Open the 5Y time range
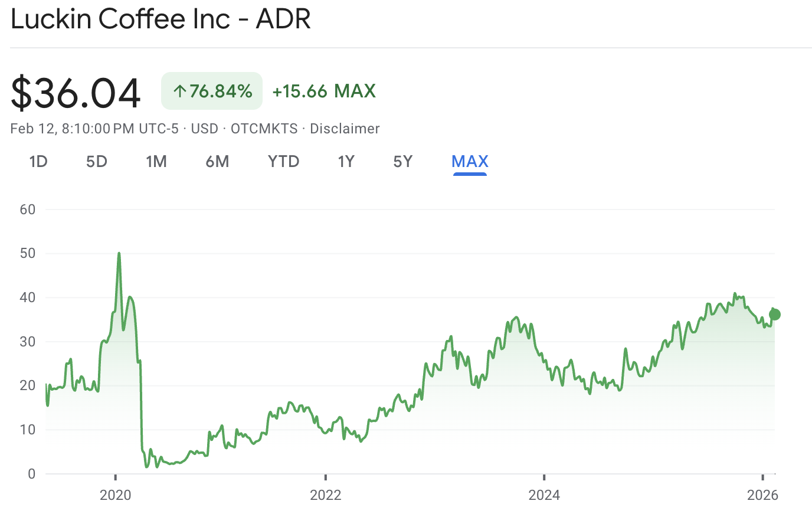812x517 pixels. tap(403, 162)
